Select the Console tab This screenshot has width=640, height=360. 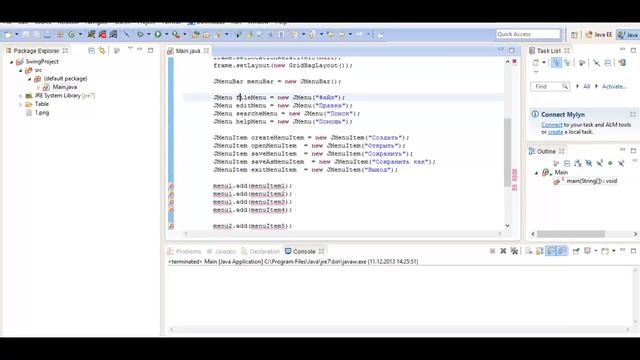click(304, 251)
